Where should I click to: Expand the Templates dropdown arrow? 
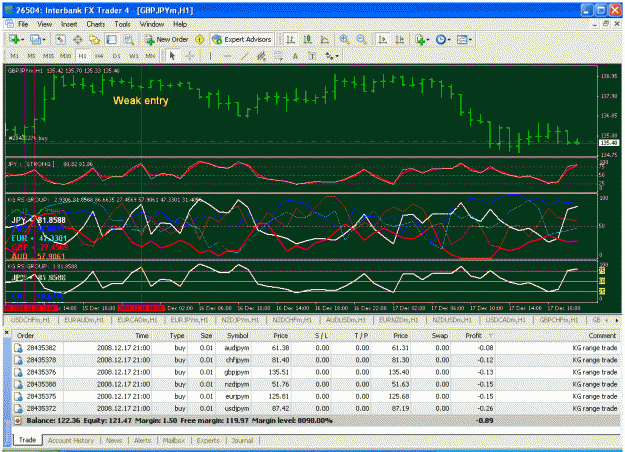point(470,40)
